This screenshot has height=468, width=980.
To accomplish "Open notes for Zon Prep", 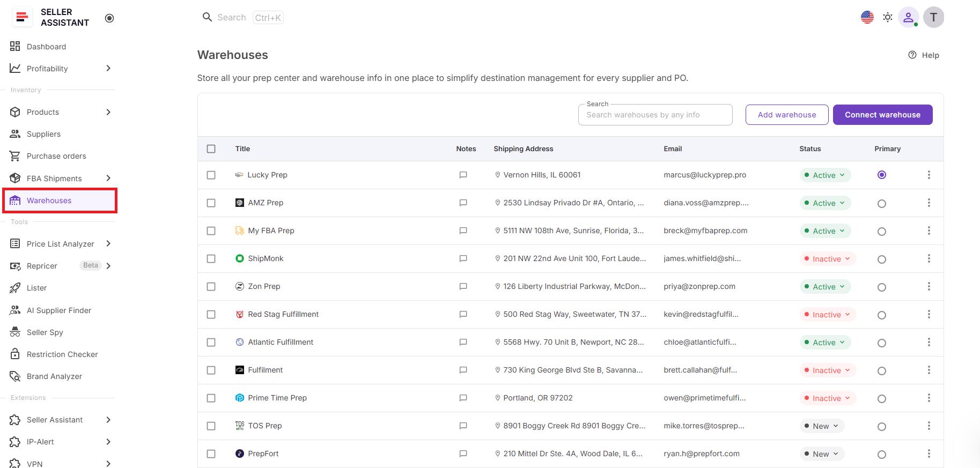I will [x=463, y=286].
